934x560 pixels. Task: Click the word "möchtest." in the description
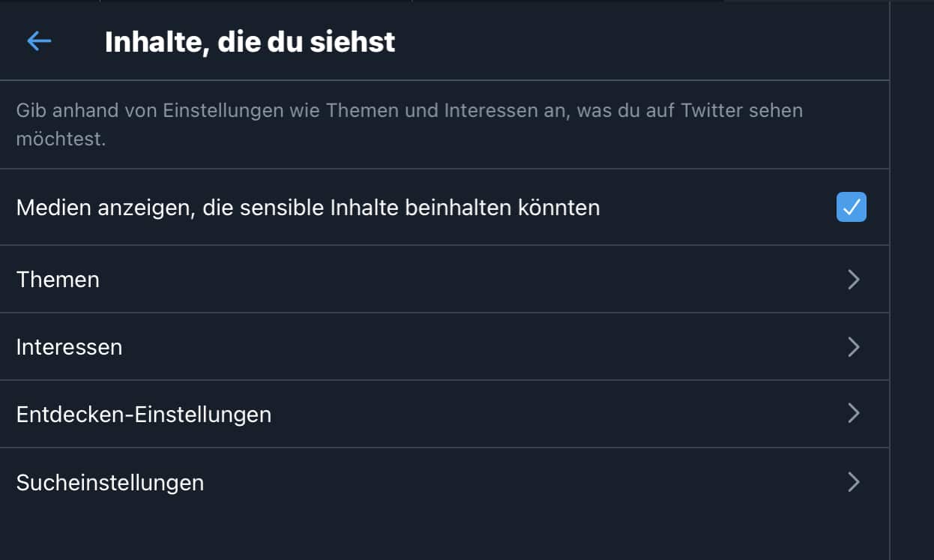coord(61,139)
